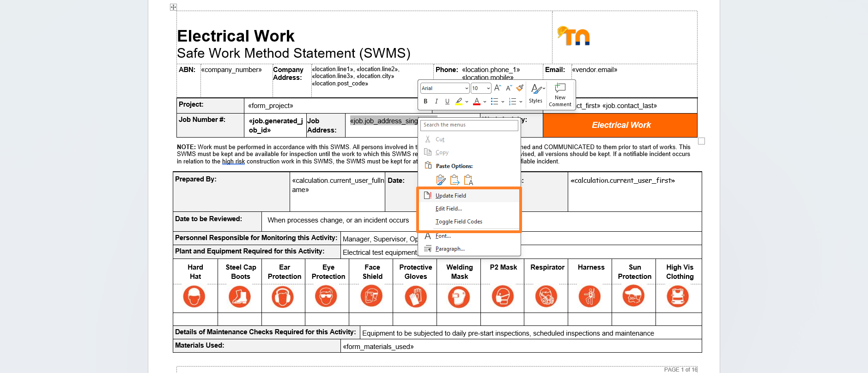Image resolution: width=868 pixels, height=373 pixels.
Task: Paste as text only
Action: [468, 180]
